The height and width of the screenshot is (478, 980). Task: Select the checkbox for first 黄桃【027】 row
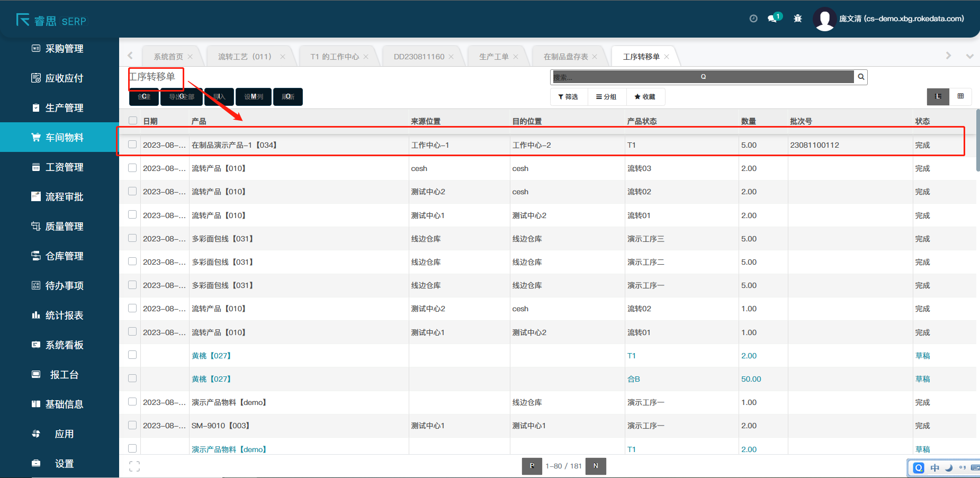click(132, 355)
